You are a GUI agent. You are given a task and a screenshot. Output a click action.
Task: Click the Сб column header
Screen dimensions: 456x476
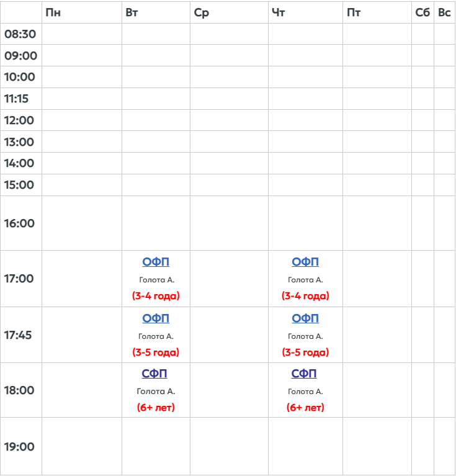click(x=422, y=13)
